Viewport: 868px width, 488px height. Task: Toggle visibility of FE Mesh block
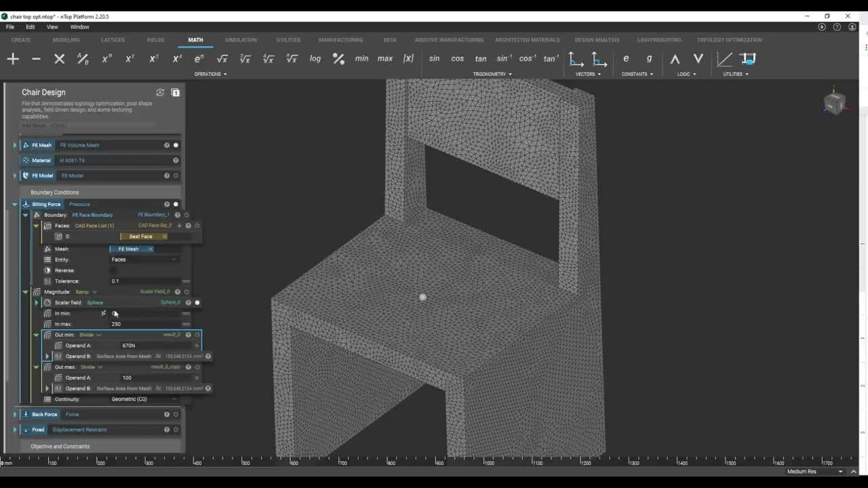coord(176,145)
